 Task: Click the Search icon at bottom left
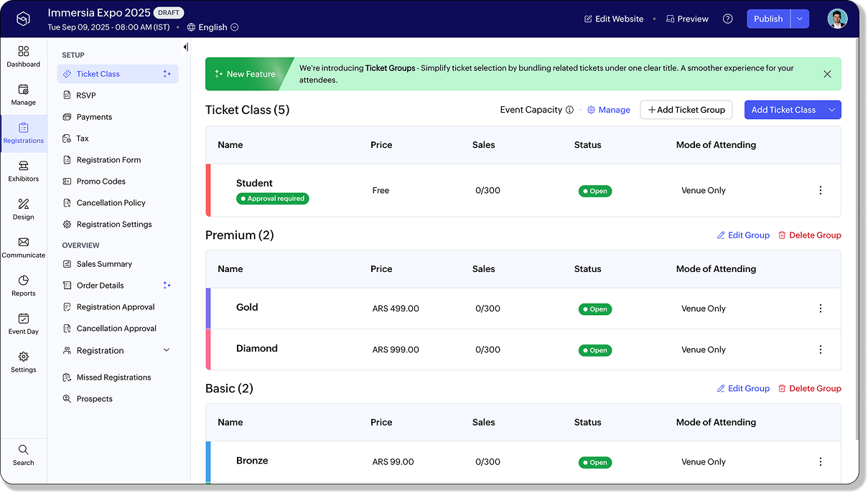[24, 450]
